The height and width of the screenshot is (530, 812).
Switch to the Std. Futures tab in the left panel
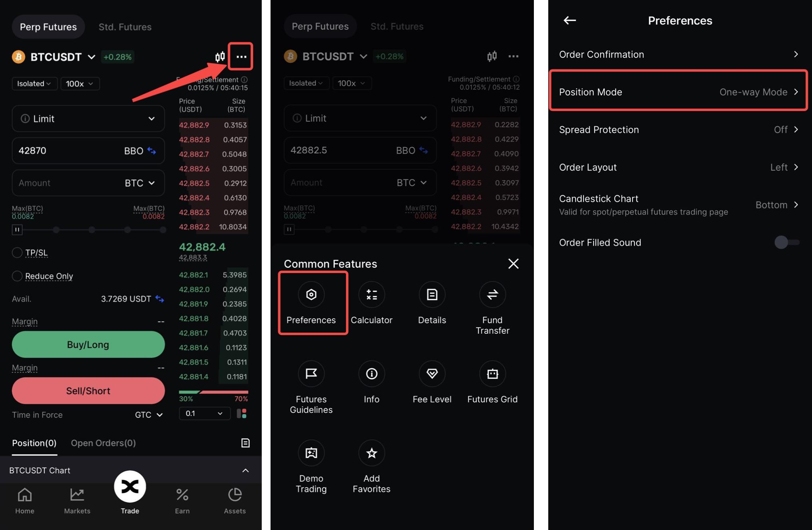pyautogui.click(x=125, y=27)
